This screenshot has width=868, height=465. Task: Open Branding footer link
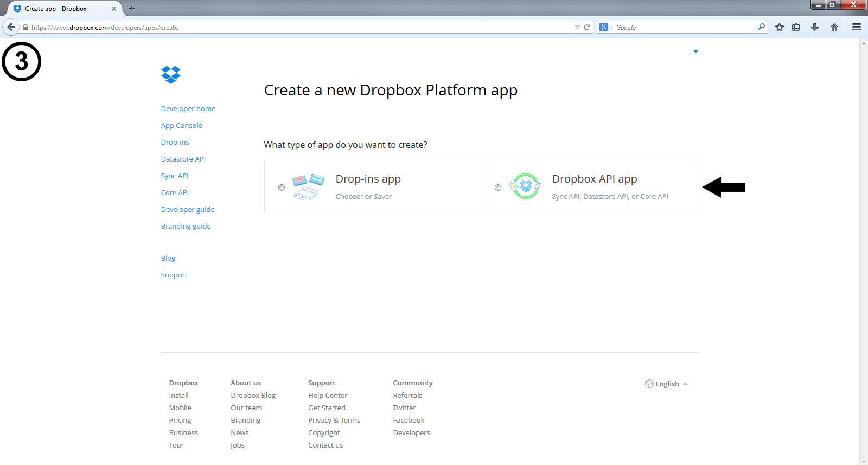click(x=246, y=420)
